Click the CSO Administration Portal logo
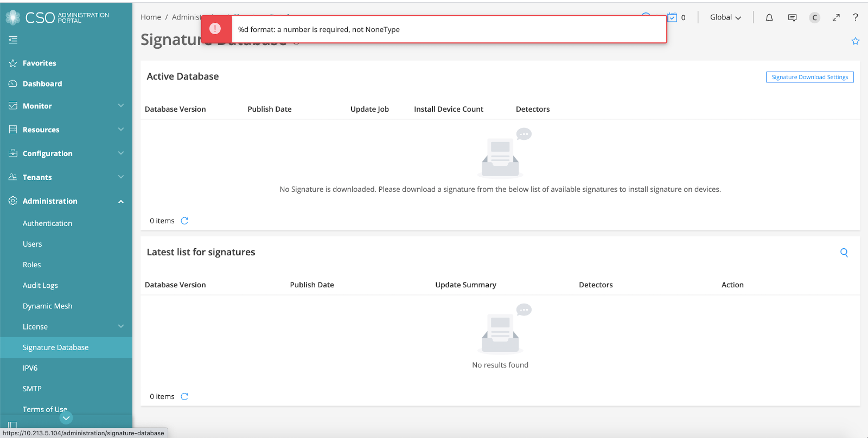The width and height of the screenshot is (868, 438). click(57, 18)
